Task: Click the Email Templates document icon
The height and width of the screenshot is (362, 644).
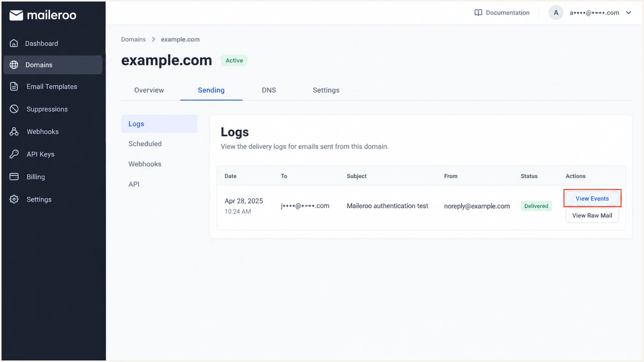Action: (14, 87)
